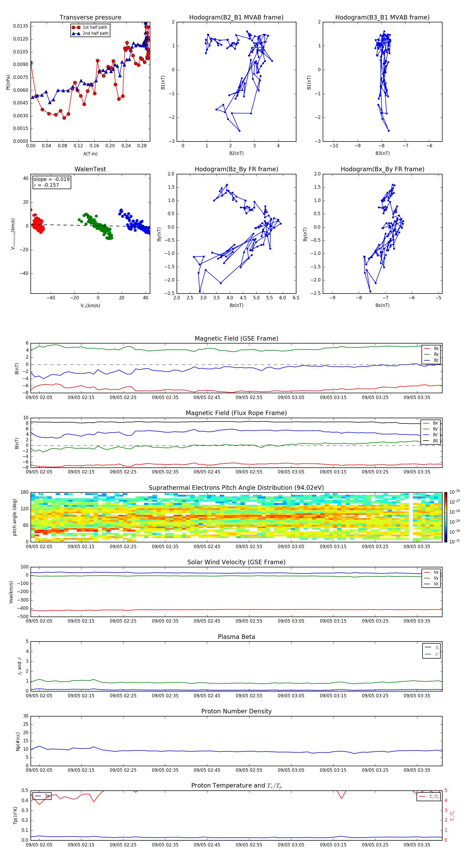Image resolution: width=473 pixels, height=868 pixels.
Task: Select the "β" Plasma Beta legend entry
Action: [x=431, y=654]
